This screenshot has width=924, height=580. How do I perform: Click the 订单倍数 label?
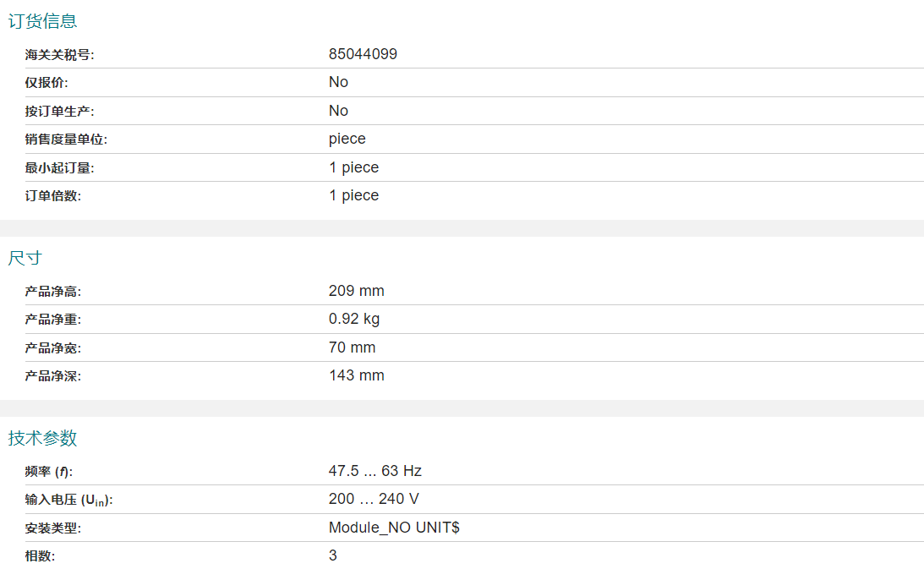point(53,196)
